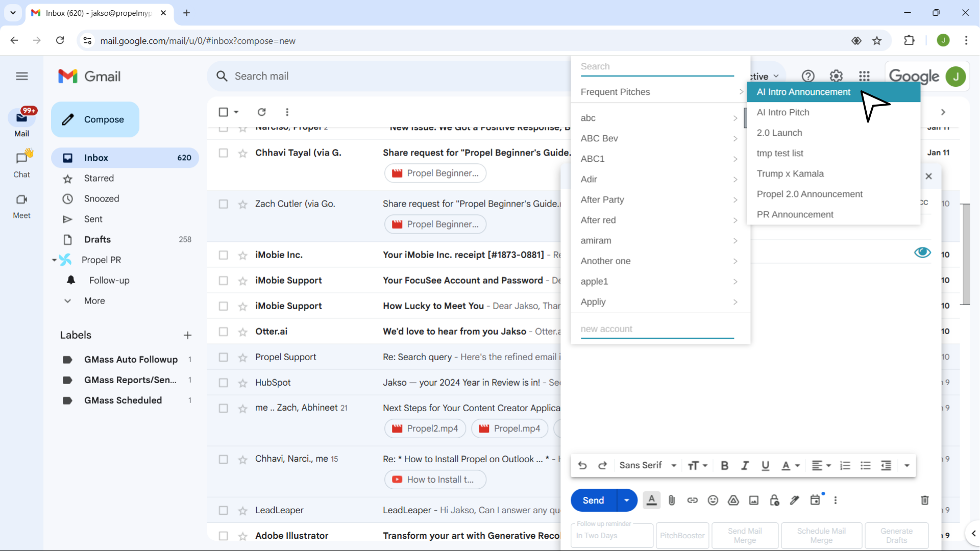Open the align dropdown in compose
The image size is (980, 551).
pyautogui.click(x=821, y=465)
